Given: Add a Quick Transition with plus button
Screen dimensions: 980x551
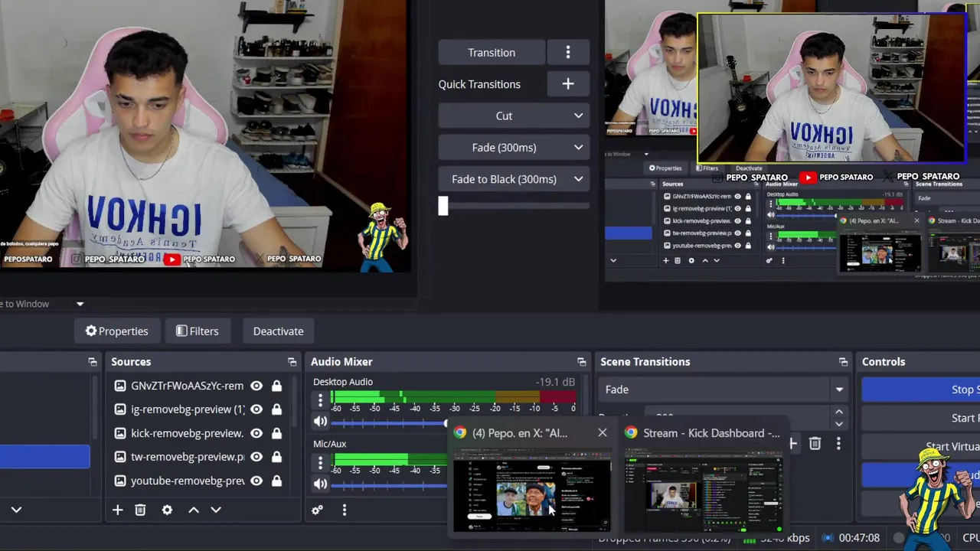Looking at the screenshot, I should click(567, 84).
